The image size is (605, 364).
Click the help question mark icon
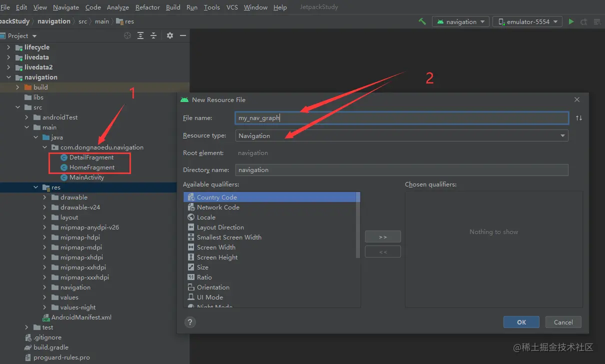point(190,322)
